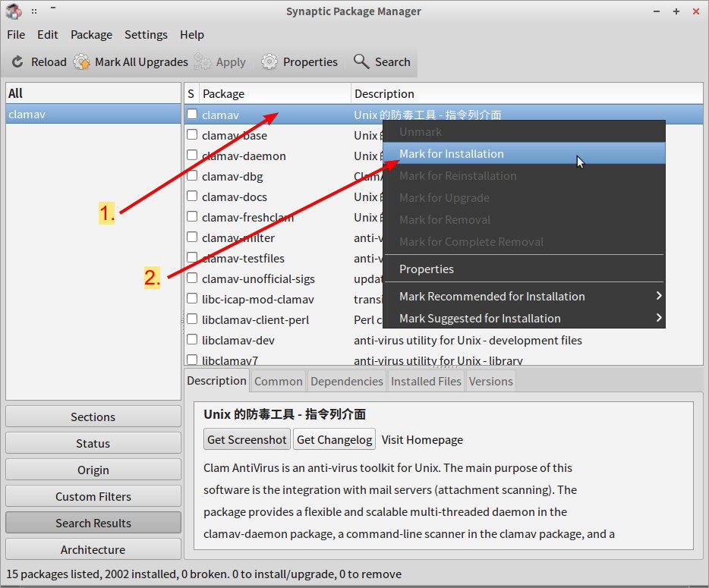
Task: Toggle the clamav-docs status checkbox
Action: click(x=192, y=197)
